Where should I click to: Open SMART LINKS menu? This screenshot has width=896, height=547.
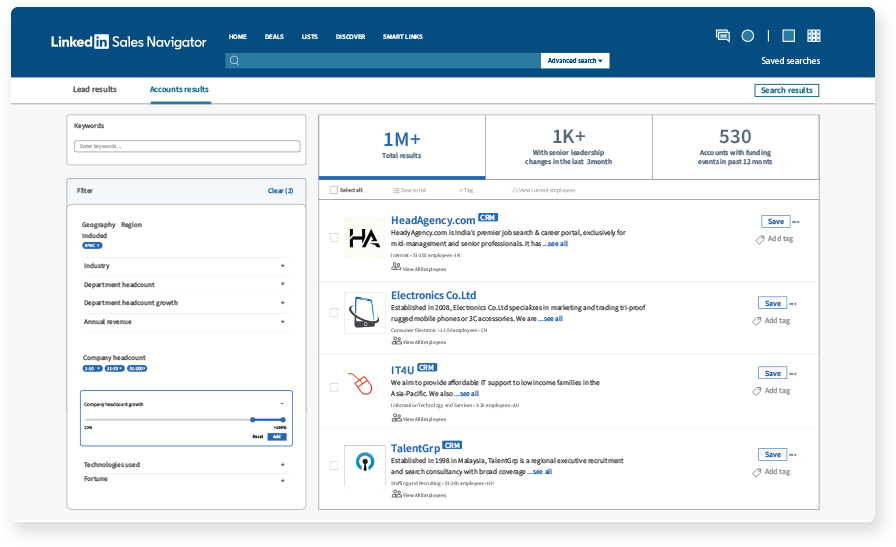coord(403,37)
